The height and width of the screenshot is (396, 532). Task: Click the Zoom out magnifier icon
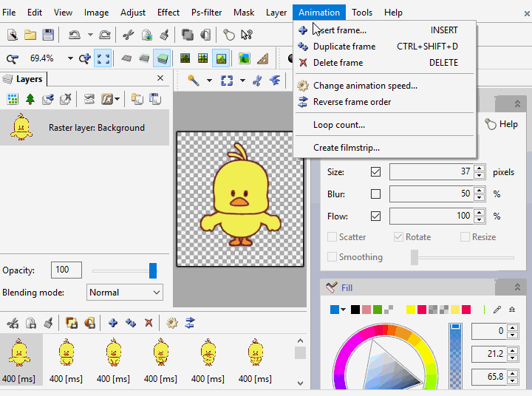pyautogui.click(x=13, y=58)
